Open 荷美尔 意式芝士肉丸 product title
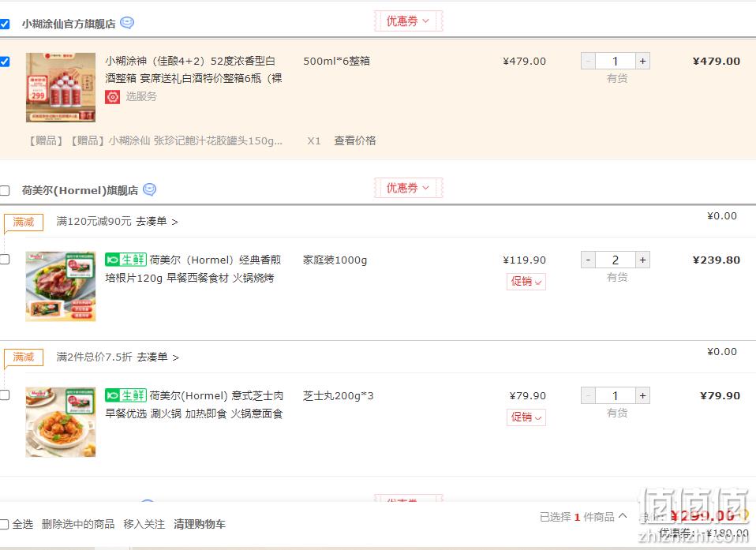This screenshot has height=550, width=756. point(194,405)
